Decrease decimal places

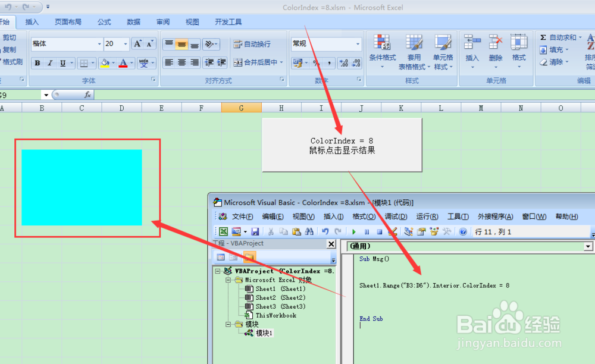click(356, 62)
